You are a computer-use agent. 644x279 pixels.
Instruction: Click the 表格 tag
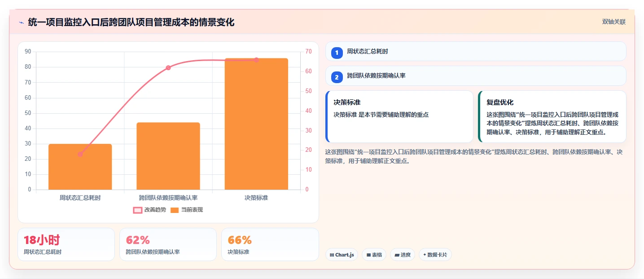374,255
